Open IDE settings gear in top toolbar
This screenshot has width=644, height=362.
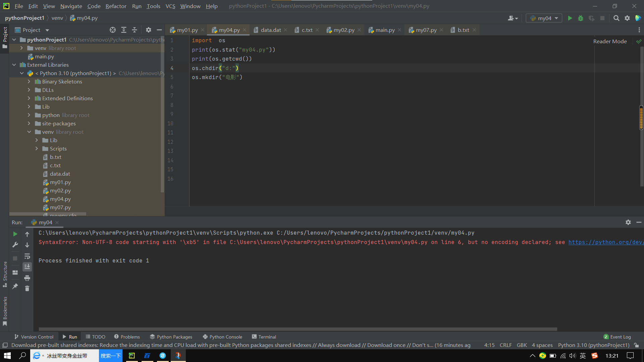627,18
